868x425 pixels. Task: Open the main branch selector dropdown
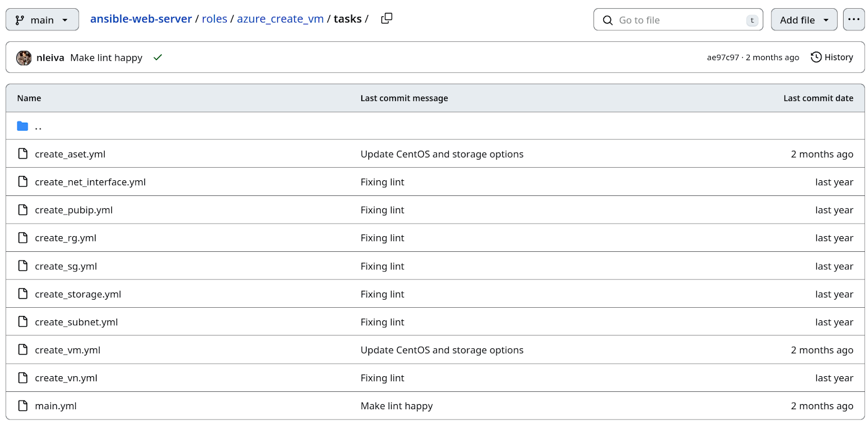(42, 20)
